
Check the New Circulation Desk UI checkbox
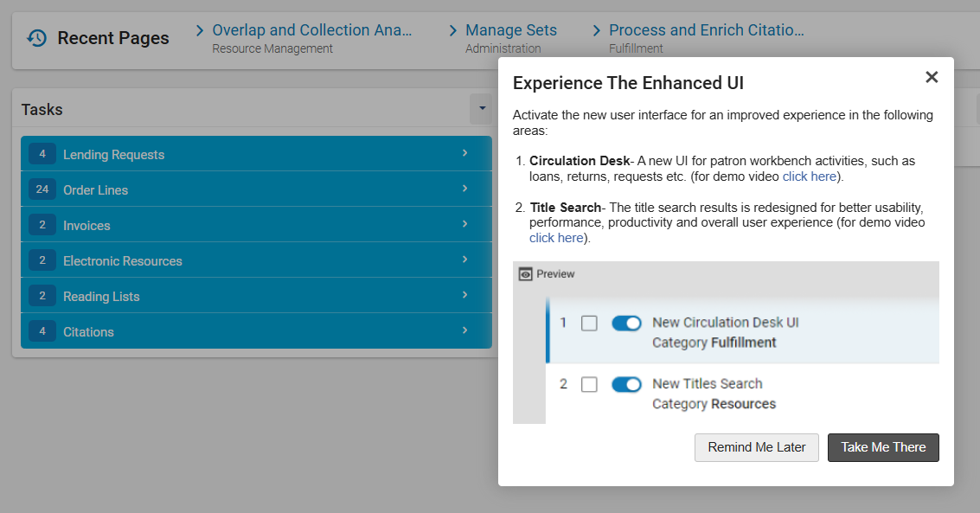tap(589, 323)
